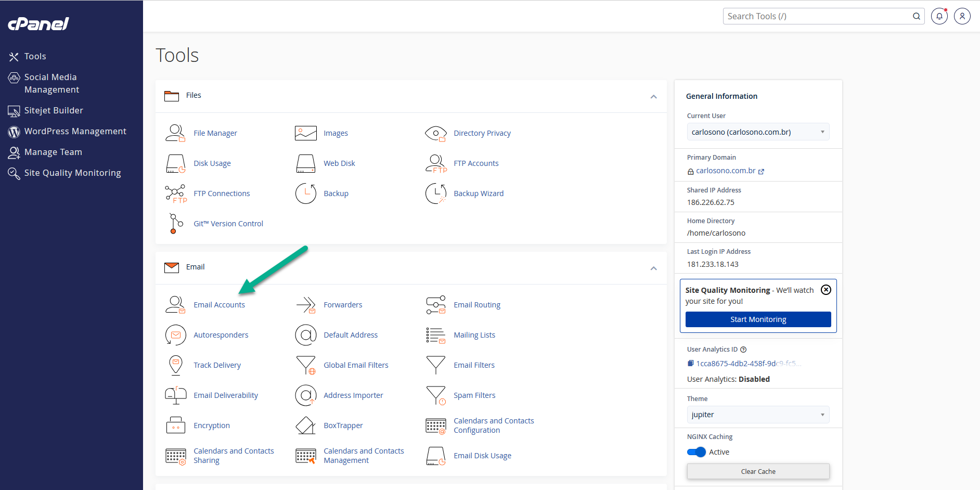980x490 pixels.
Task: Click the Start Monitoring button
Action: 758,319
